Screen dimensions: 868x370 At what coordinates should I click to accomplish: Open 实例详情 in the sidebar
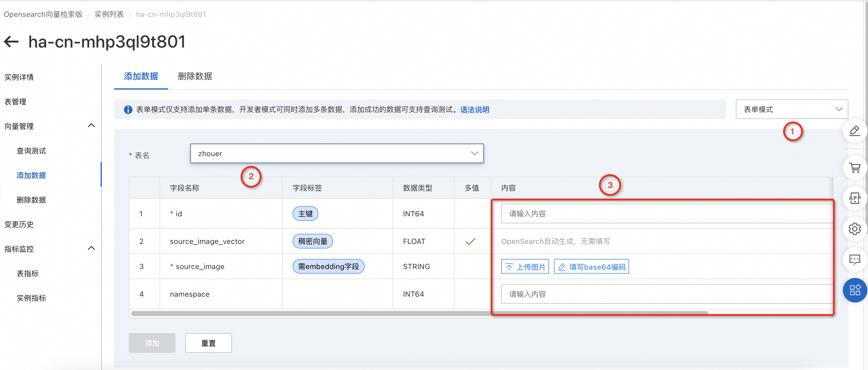(19, 77)
